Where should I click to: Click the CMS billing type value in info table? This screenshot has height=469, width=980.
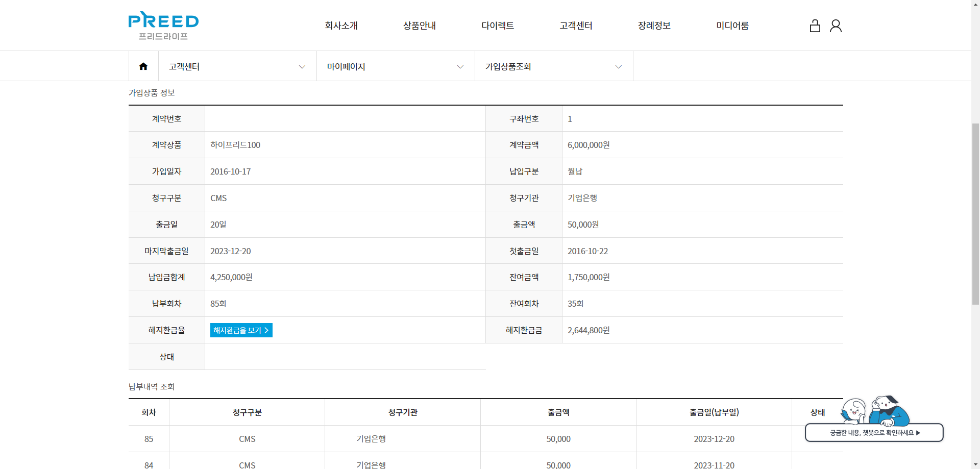point(218,198)
